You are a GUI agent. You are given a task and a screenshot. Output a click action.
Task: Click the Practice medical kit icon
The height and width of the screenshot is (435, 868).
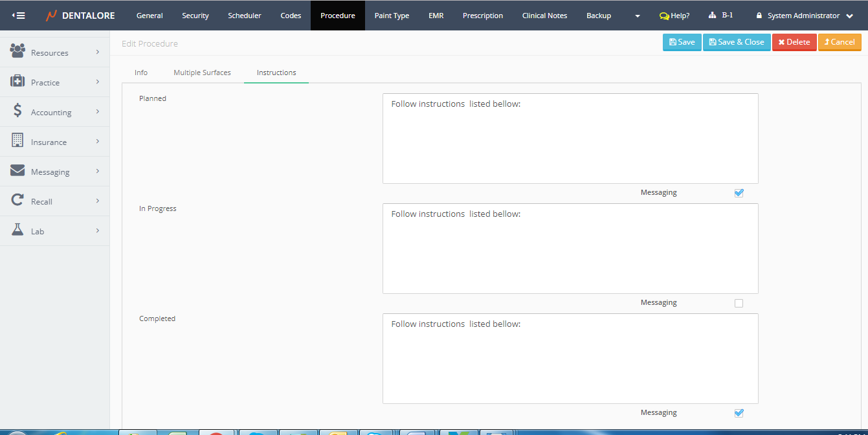pos(17,82)
